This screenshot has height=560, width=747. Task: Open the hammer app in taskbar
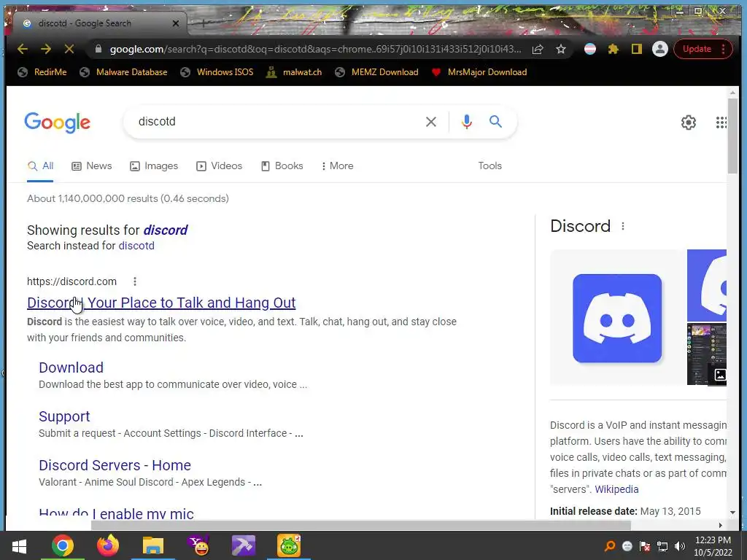click(x=244, y=546)
